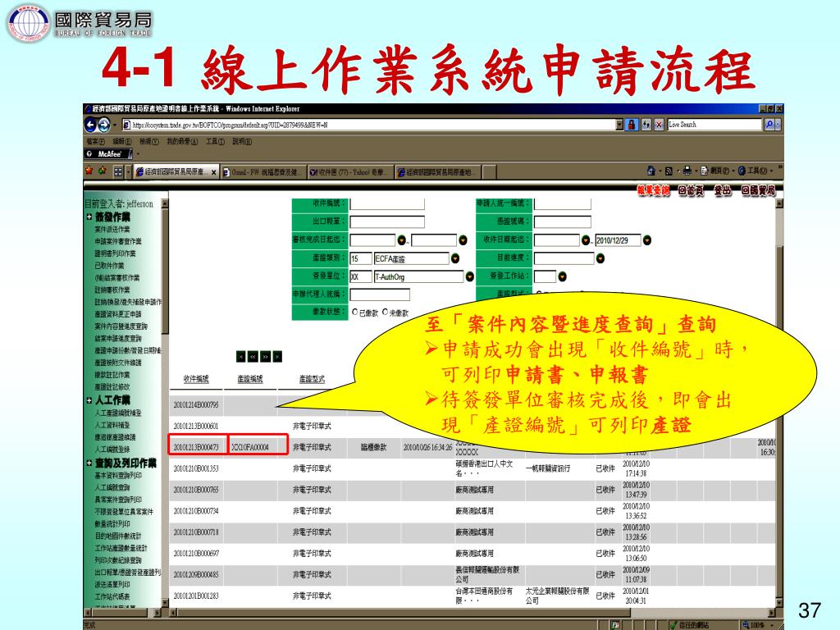The image size is (840, 630).
Task: Select the 已繳款 radio button
Action: pos(354,312)
